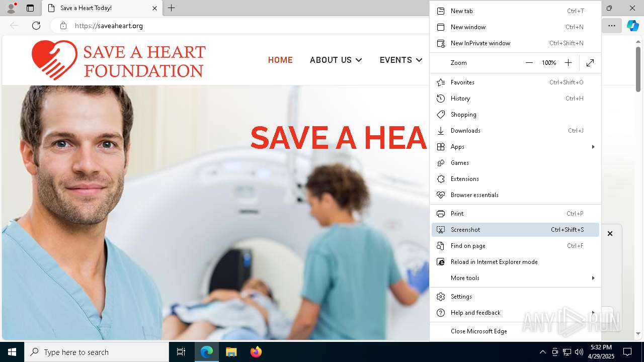Reload in Internet Explorer mode

pos(515,262)
